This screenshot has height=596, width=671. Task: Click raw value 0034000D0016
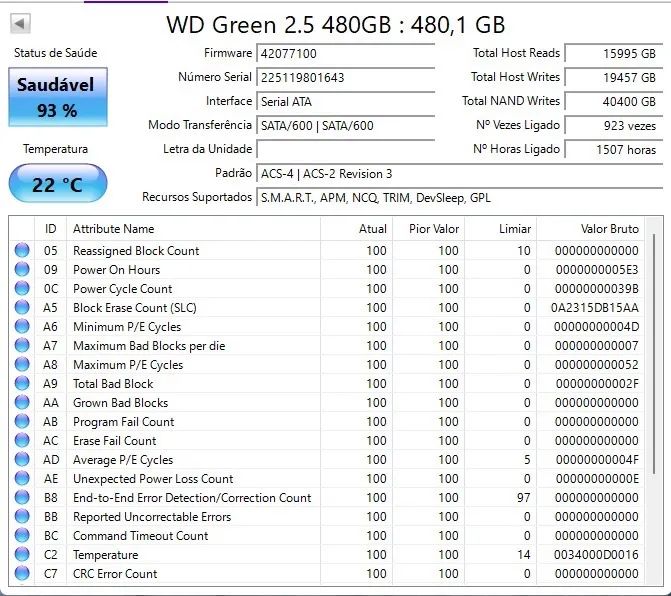pyautogui.click(x=596, y=554)
